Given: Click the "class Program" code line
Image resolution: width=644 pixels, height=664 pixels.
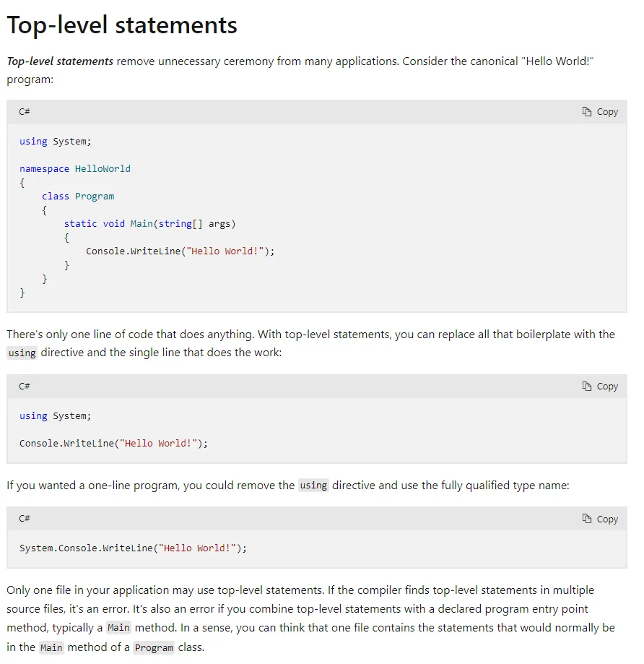Looking at the screenshot, I should [x=78, y=197].
